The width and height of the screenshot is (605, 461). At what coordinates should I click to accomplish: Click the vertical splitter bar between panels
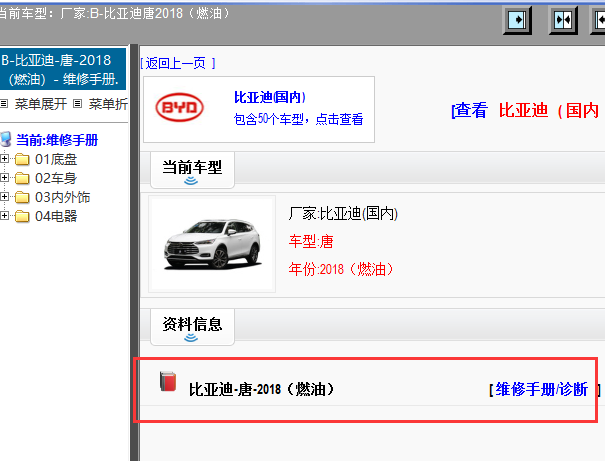(134, 253)
